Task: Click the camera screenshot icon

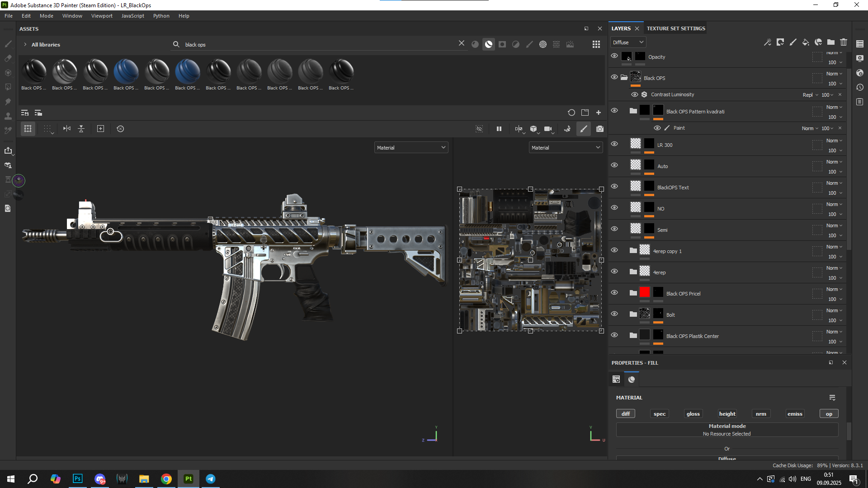Action: click(600, 129)
